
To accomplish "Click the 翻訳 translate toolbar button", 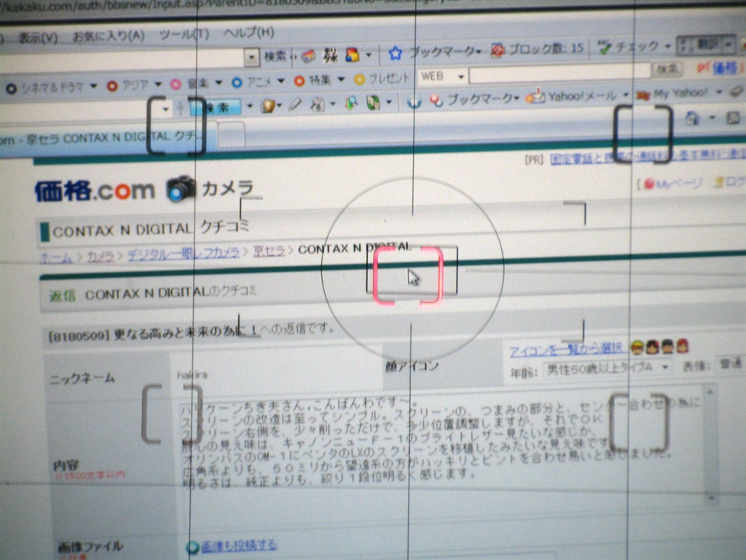I will coord(705,45).
